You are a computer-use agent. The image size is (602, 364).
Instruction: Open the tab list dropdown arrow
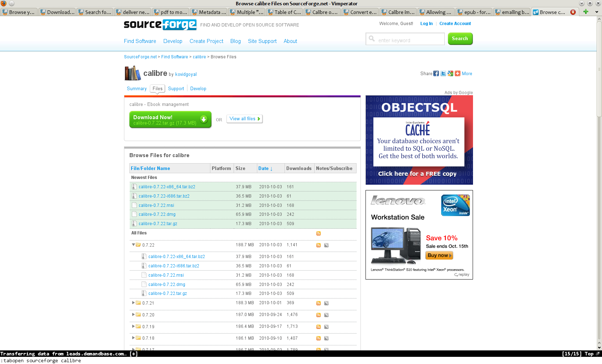[596, 12]
